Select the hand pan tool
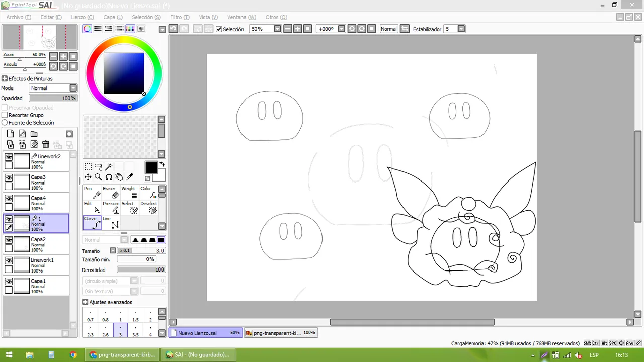This screenshot has width=644, height=362. (x=119, y=177)
